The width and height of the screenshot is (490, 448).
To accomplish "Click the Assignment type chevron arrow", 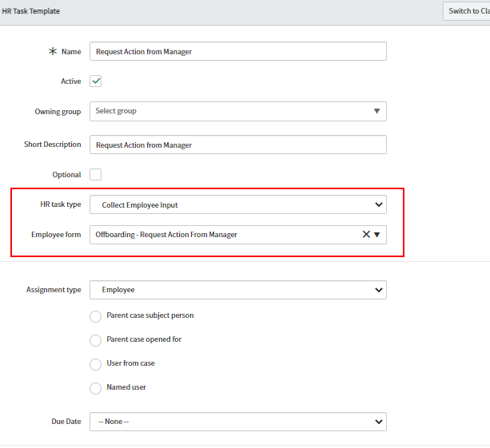I will point(378,290).
